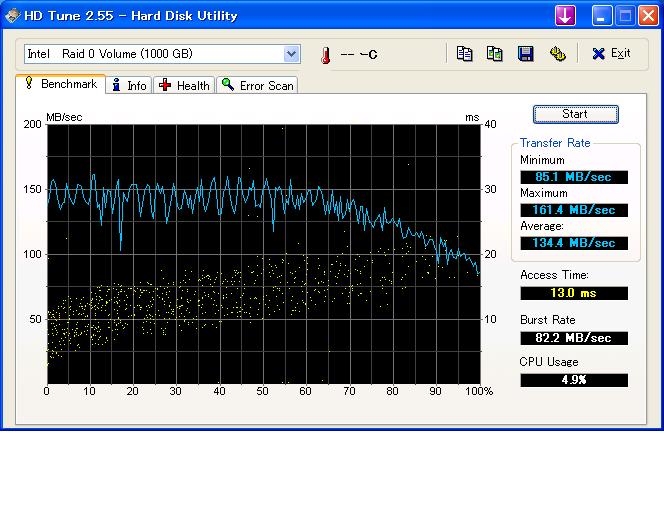The image size is (664, 512).
Task: Minimize the HD Tune window
Action: pos(602,16)
